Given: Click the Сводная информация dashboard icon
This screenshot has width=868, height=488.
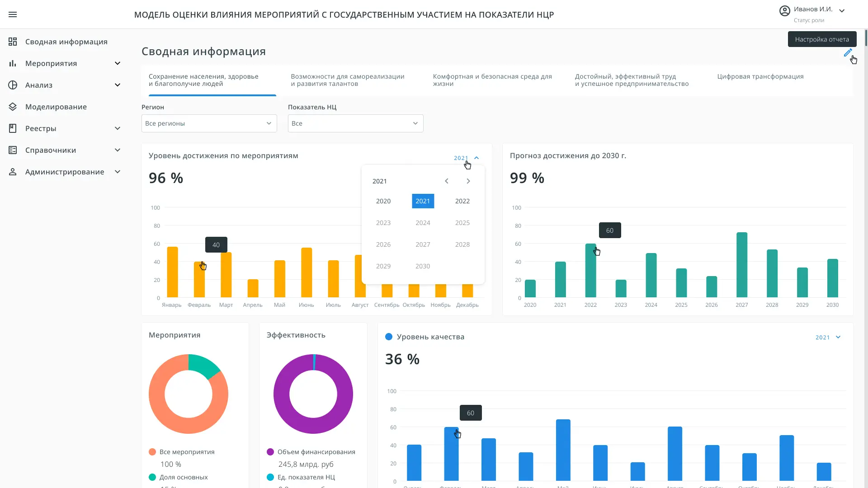Looking at the screenshot, I should [x=13, y=42].
